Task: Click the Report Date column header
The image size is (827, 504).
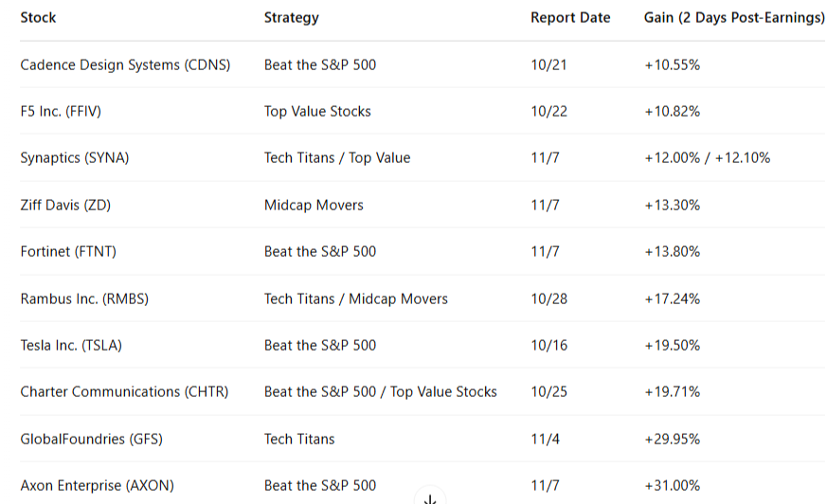Action: (x=570, y=18)
